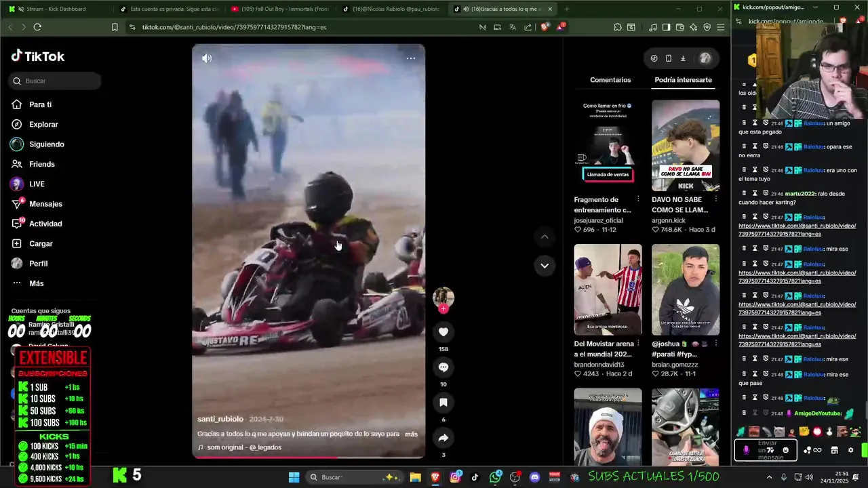Open the browser hamburger main menu
Image resolution: width=868 pixels, height=488 pixels.
720,27
